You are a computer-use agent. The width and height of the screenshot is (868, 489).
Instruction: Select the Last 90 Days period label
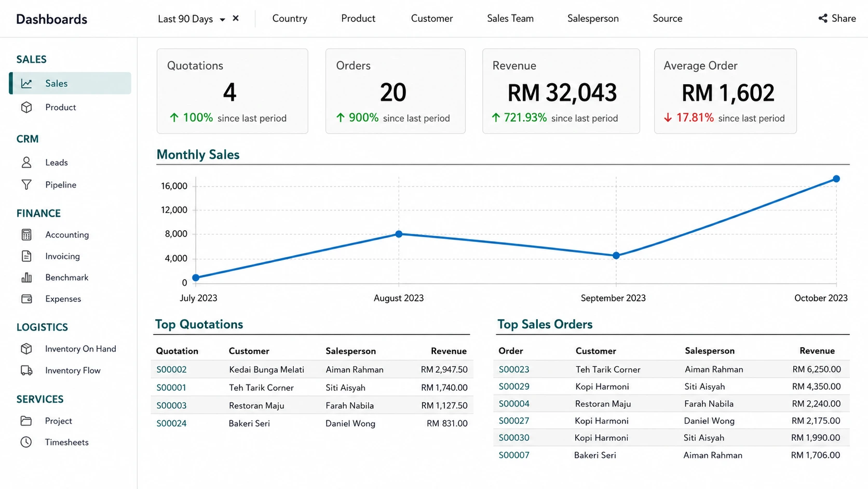(x=185, y=19)
